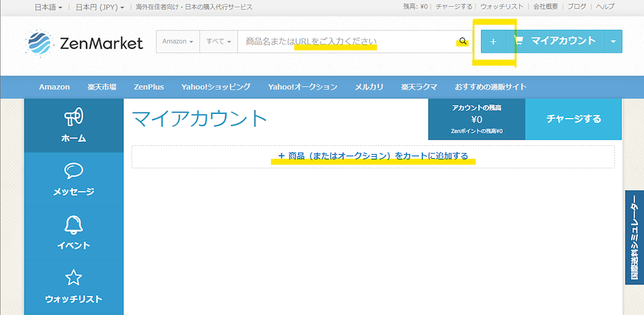
Task: Select Yahoo!ショッピング in the navigation bar
Action: pos(216,87)
